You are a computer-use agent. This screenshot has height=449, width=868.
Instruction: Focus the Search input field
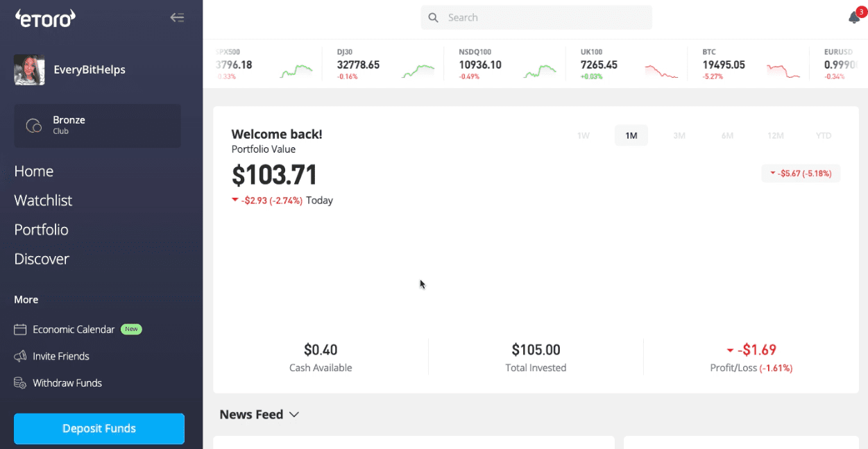click(536, 17)
